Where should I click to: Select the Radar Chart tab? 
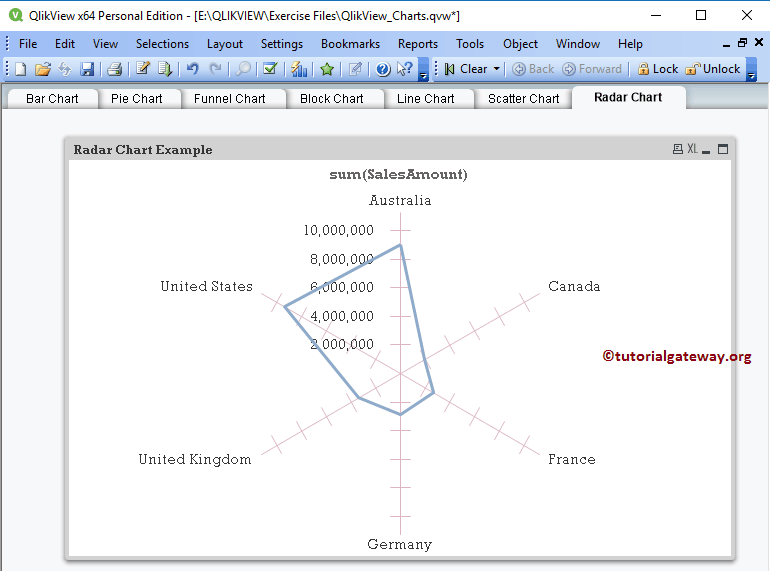click(628, 97)
